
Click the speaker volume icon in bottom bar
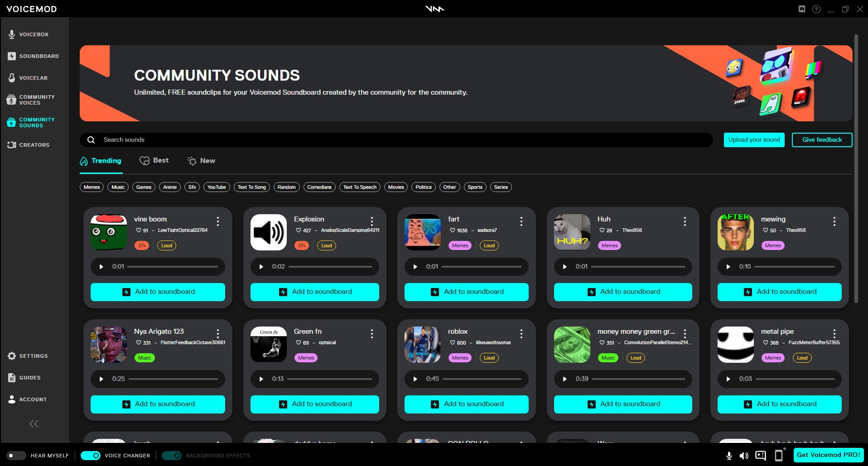pos(744,456)
